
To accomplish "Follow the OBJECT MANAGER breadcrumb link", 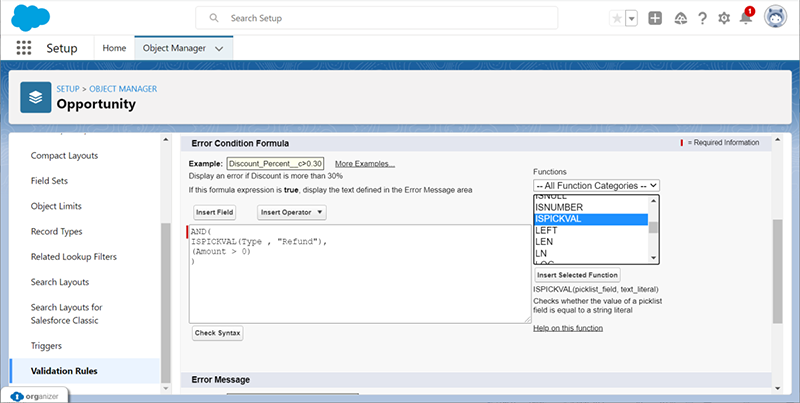I will [123, 89].
